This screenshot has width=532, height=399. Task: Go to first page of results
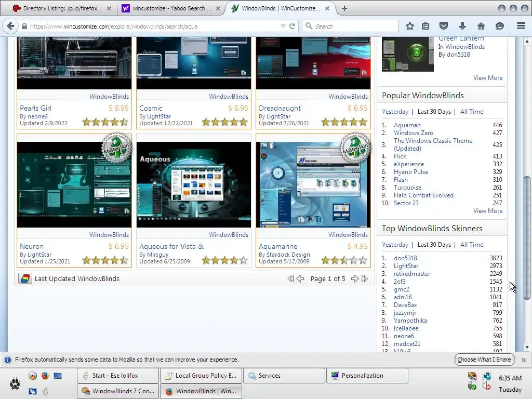[x=290, y=279]
